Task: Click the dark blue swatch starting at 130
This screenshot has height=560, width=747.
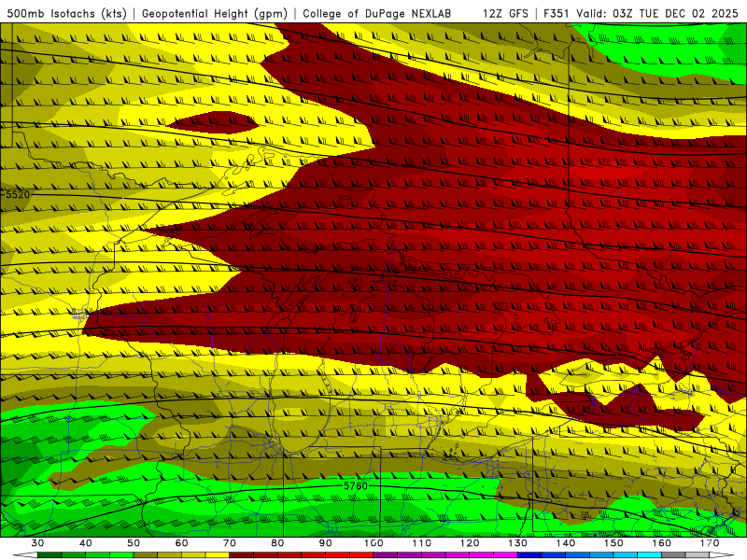Action: [x=529, y=555]
